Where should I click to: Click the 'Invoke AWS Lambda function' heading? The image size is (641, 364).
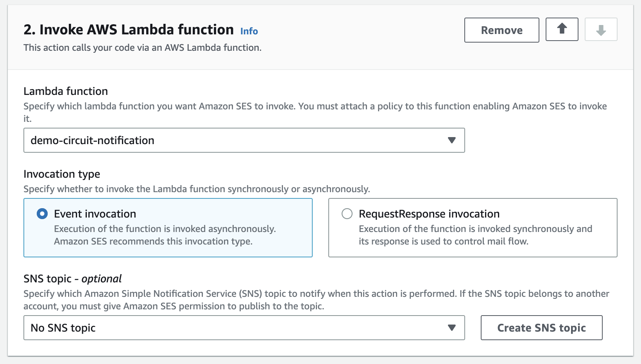point(129,30)
